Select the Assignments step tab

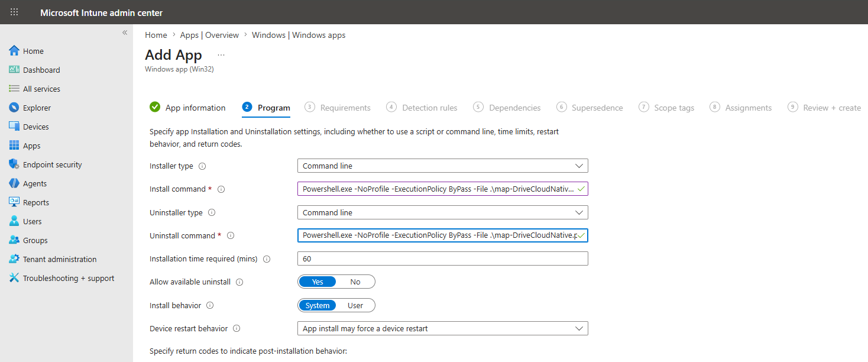(x=741, y=108)
